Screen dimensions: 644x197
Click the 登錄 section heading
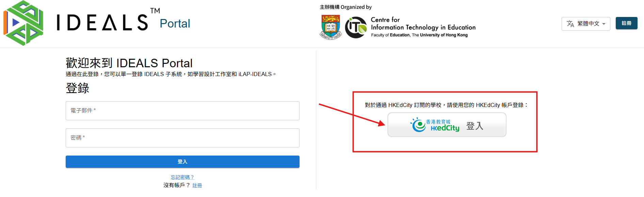[x=77, y=88]
